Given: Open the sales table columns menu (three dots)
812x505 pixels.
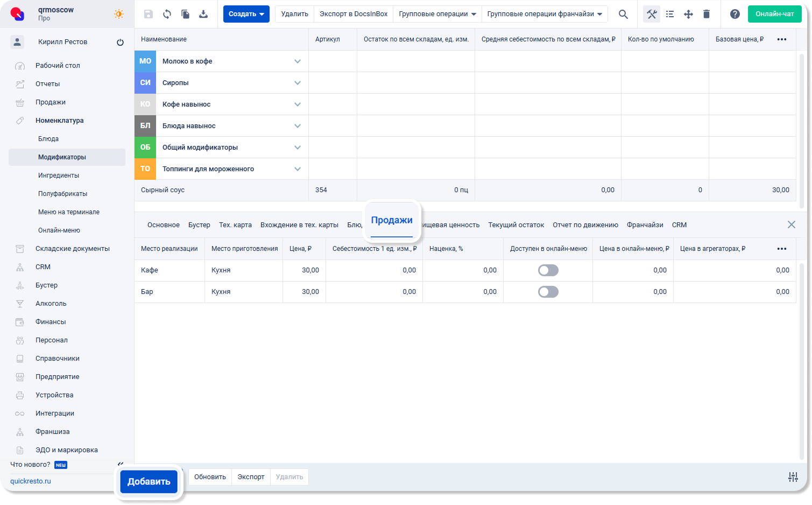Looking at the screenshot, I should point(782,249).
